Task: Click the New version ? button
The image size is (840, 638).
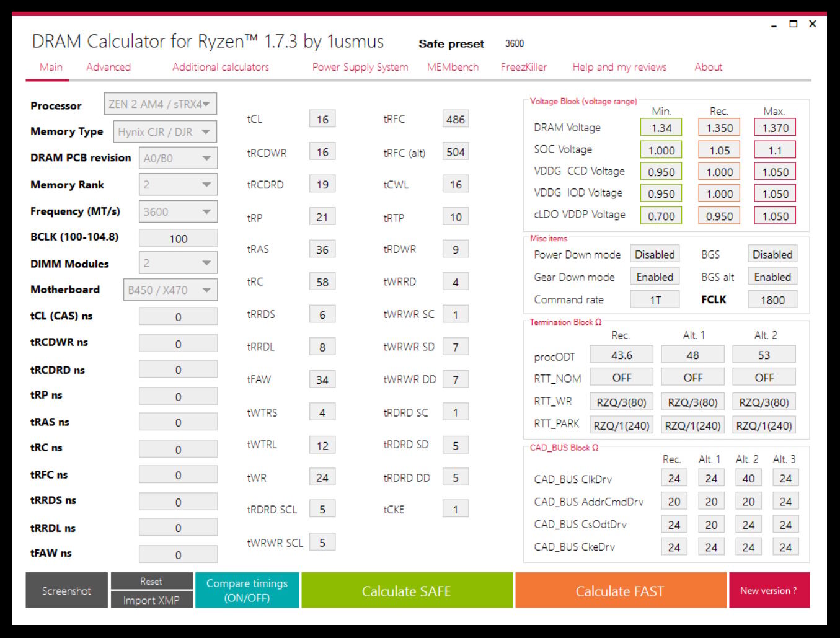Action: (769, 590)
